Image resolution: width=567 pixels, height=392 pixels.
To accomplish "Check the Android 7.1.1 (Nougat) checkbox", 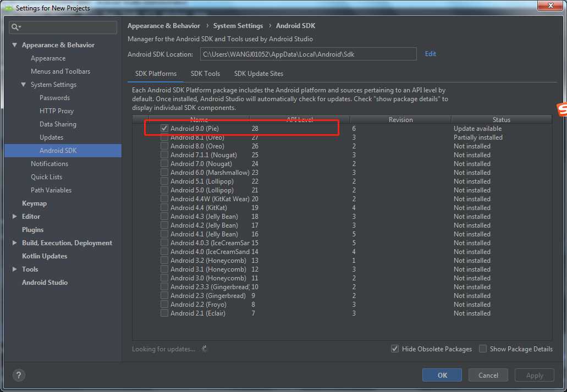I will [x=164, y=155].
